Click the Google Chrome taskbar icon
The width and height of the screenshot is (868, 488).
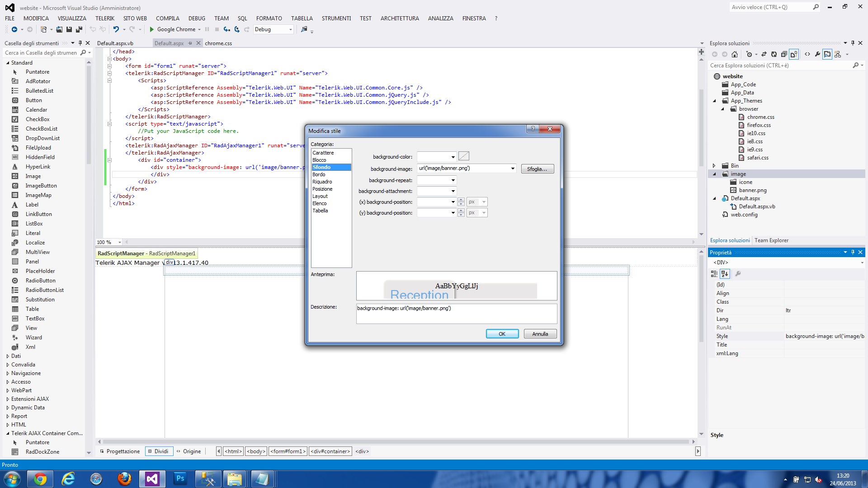[40, 479]
